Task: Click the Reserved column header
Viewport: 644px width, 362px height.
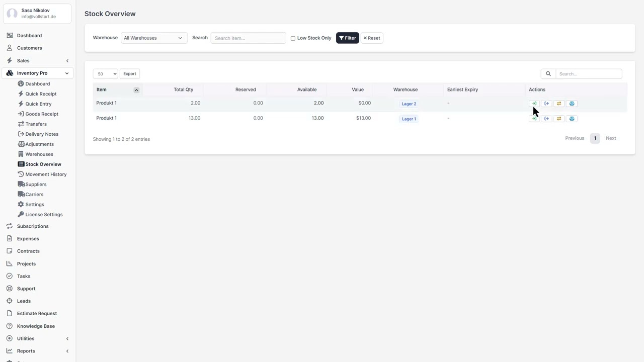Action: pos(246,89)
